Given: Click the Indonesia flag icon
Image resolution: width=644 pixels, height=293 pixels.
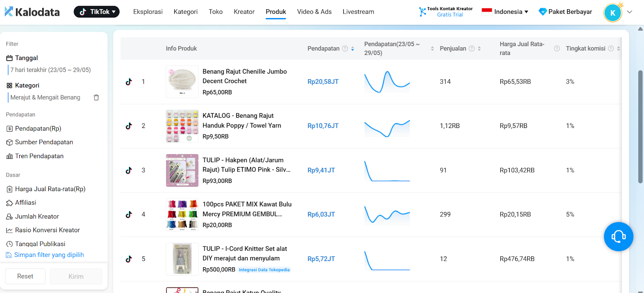Looking at the screenshot, I should pyautogui.click(x=487, y=11).
